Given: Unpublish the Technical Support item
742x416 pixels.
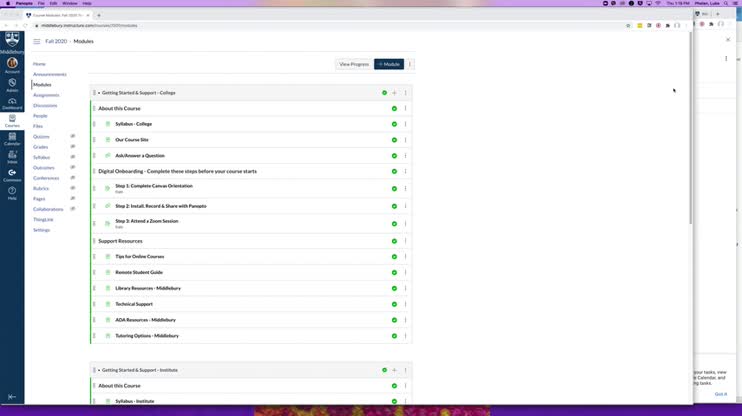Looking at the screenshot, I should pyautogui.click(x=394, y=304).
